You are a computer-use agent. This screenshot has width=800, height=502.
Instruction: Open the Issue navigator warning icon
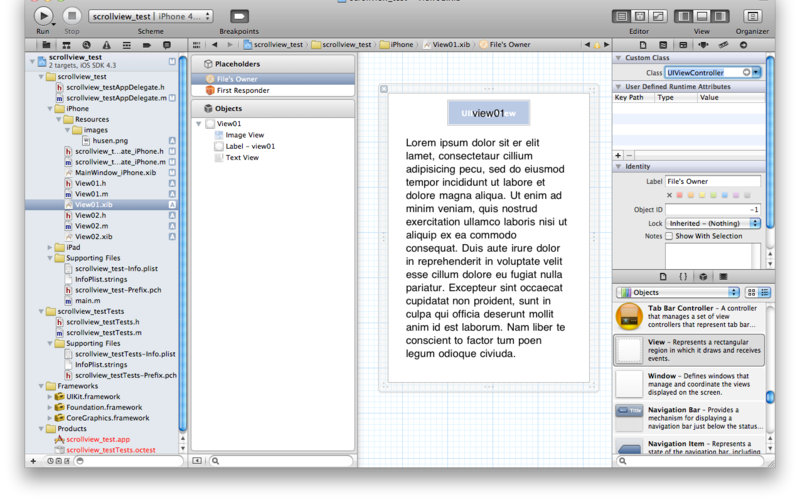[x=106, y=45]
